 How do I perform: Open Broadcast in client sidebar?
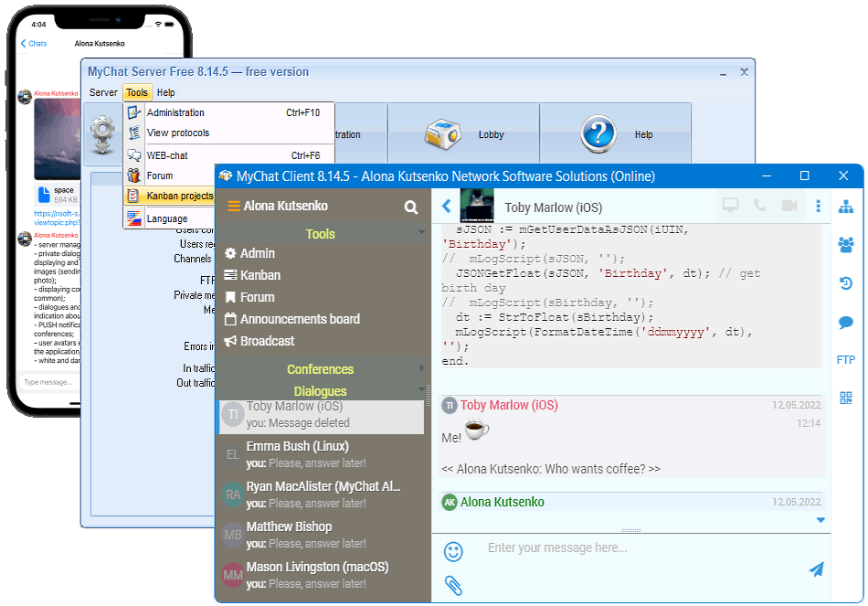[259, 341]
